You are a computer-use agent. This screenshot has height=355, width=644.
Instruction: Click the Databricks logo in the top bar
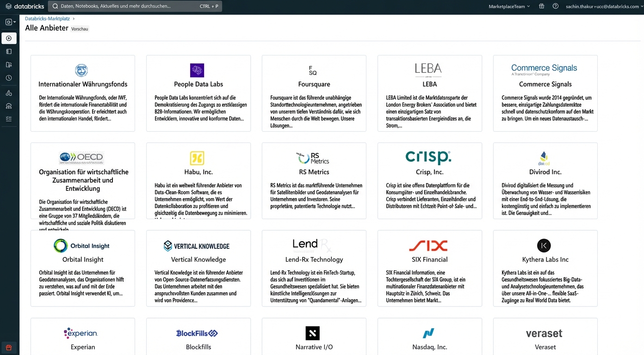pyautogui.click(x=25, y=6)
